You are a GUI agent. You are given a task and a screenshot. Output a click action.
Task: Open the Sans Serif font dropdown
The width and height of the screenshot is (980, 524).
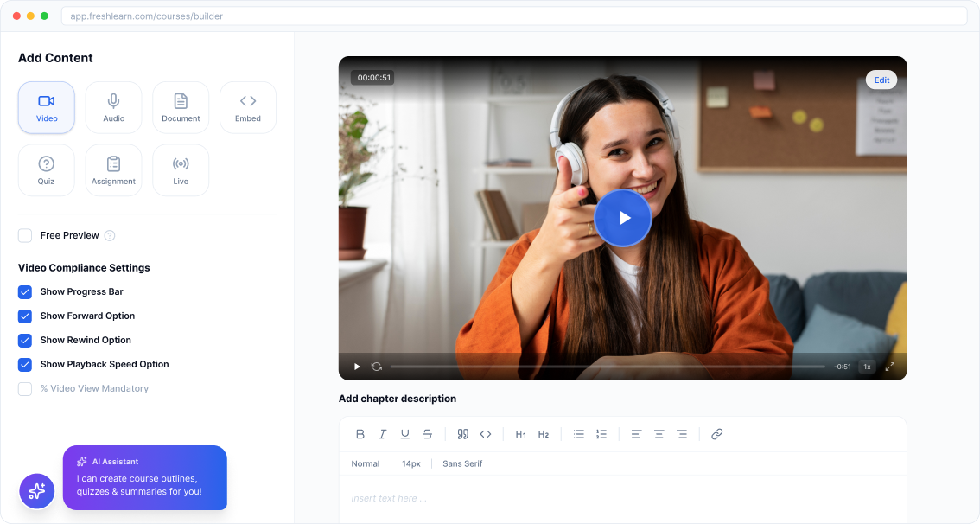[x=462, y=463]
